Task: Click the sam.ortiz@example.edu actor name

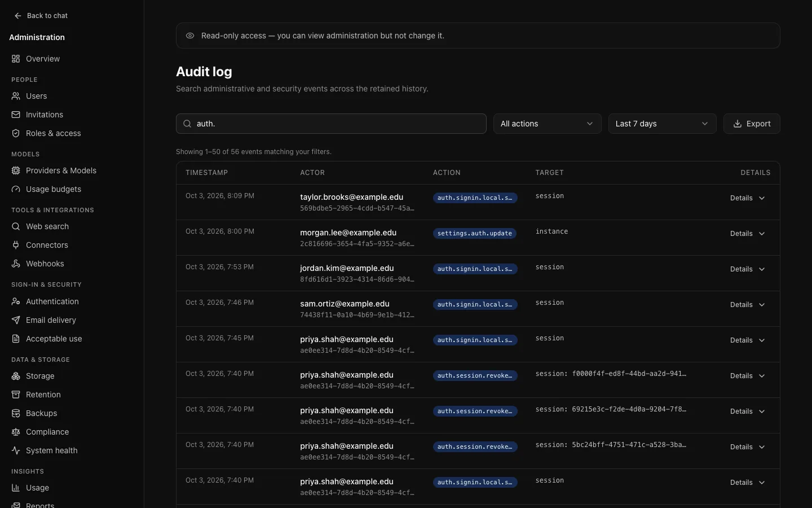Action: click(x=345, y=304)
